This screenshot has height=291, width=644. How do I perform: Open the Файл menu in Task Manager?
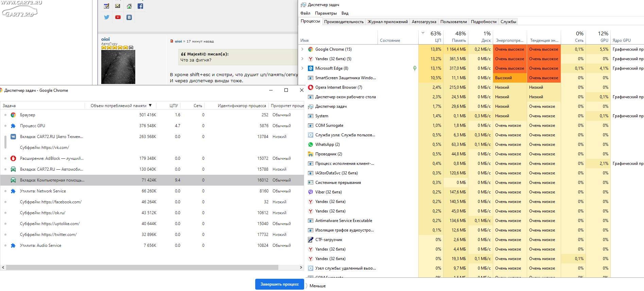pyautogui.click(x=305, y=13)
